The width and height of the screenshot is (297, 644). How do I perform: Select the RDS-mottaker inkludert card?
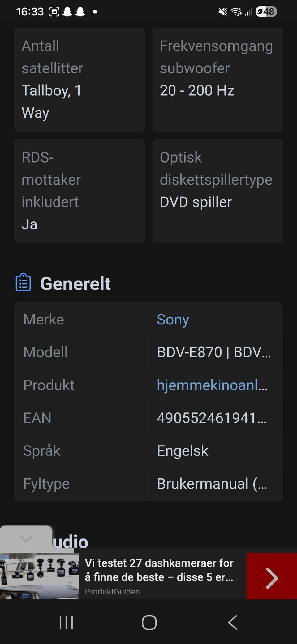click(79, 191)
